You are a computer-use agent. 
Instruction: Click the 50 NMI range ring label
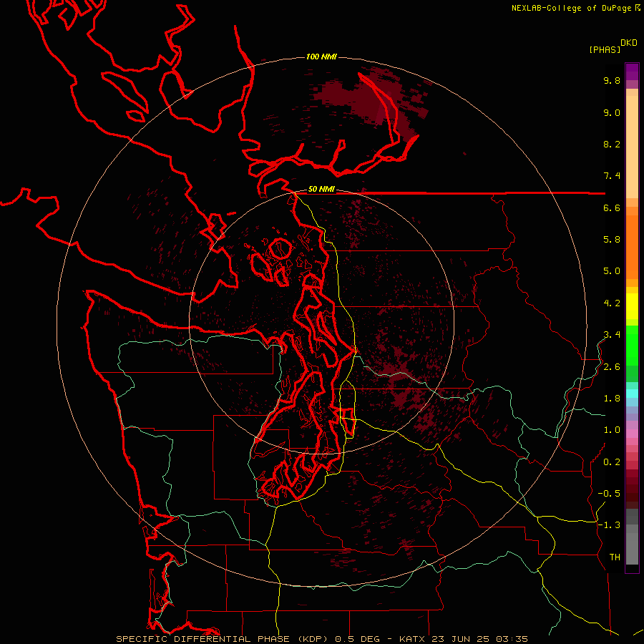(x=321, y=190)
